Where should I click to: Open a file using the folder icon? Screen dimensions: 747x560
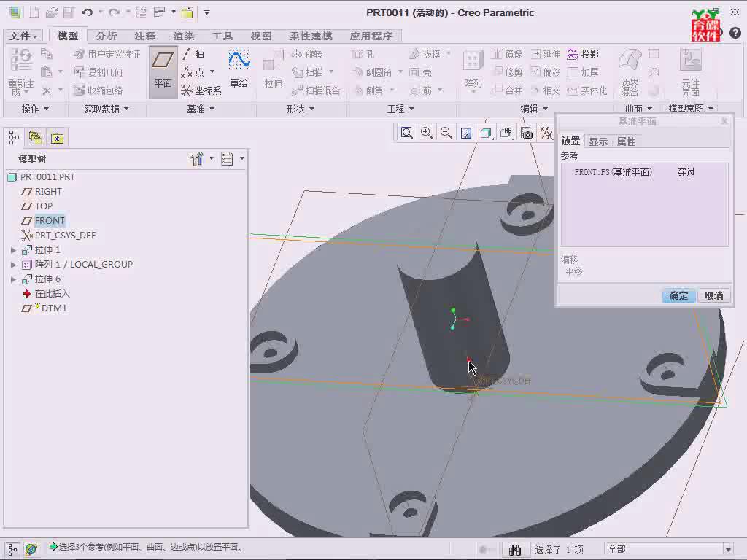[52, 12]
